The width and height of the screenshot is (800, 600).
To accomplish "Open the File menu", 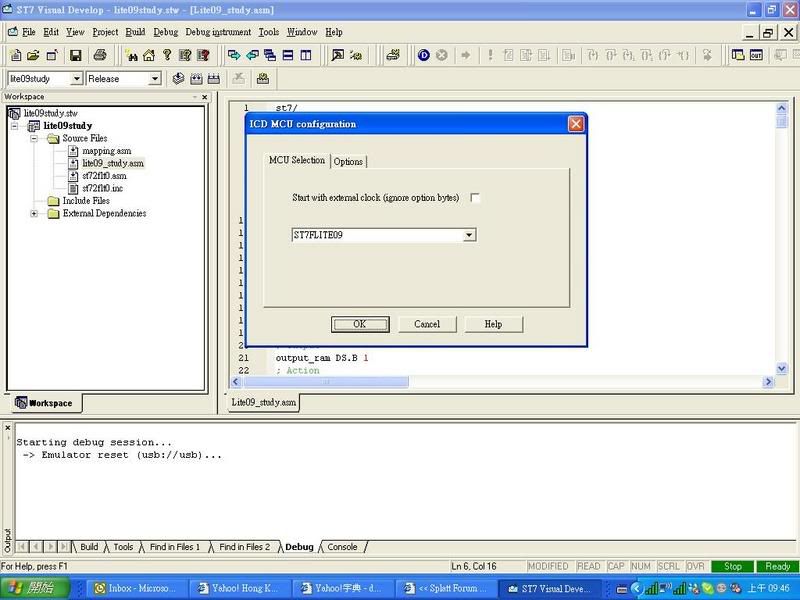I will pyautogui.click(x=29, y=32).
